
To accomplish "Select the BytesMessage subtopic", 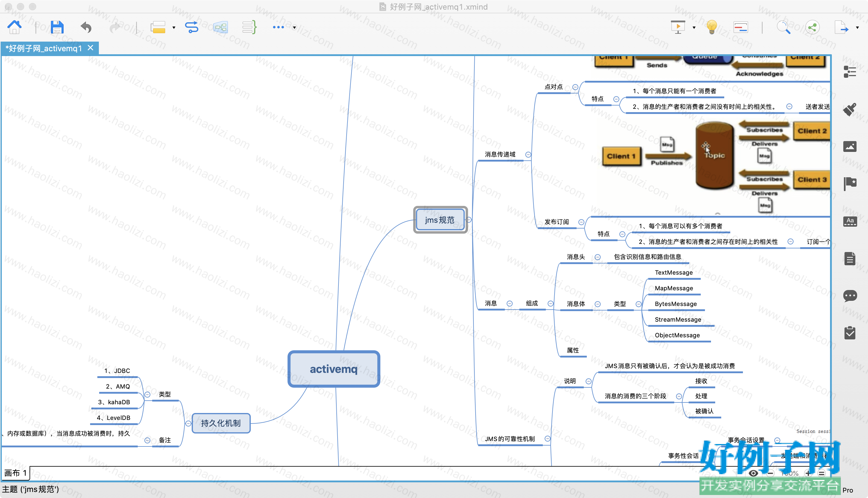I will [x=676, y=304].
